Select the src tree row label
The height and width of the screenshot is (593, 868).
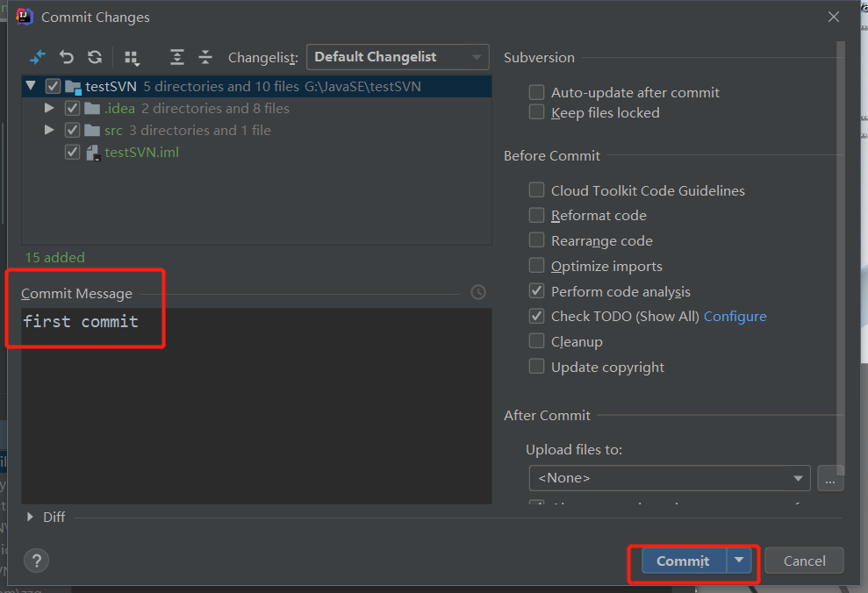click(x=113, y=131)
